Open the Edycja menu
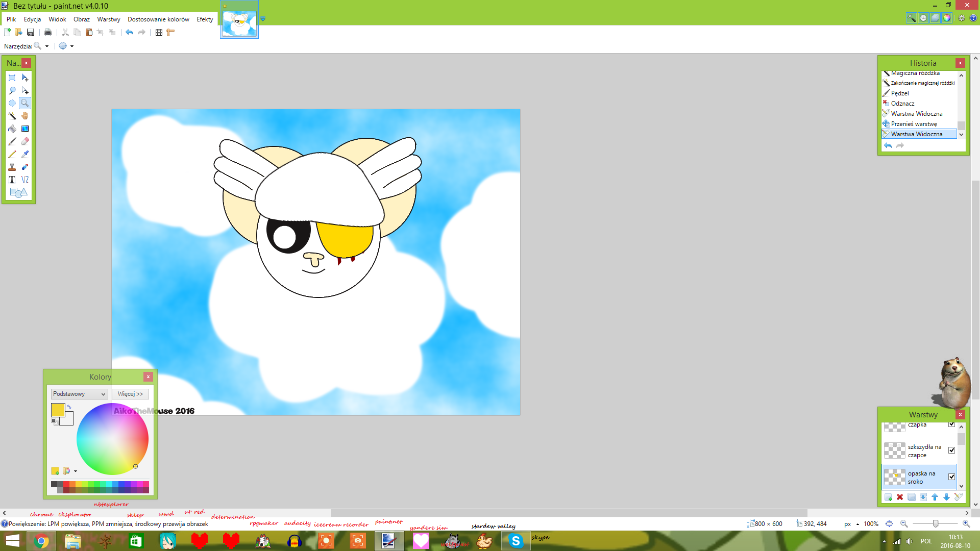Image resolution: width=980 pixels, height=551 pixels. tap(32, 19)
